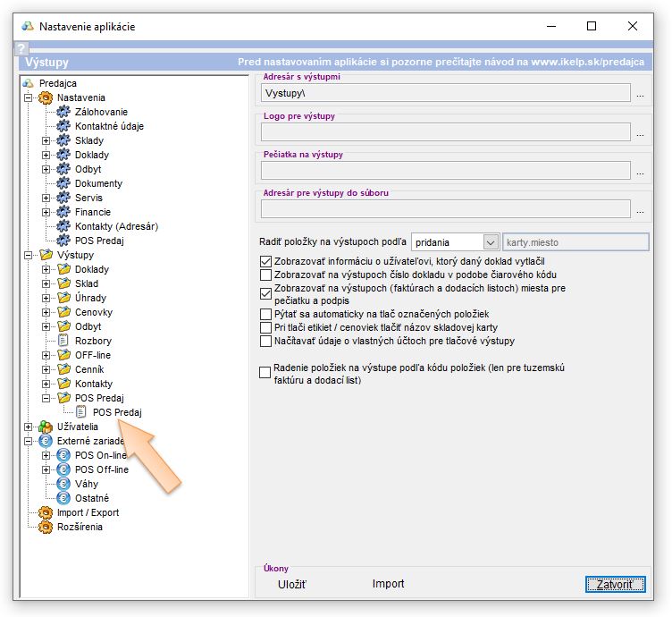Click the Rozšírenia gear icon
Viewport: 672px width, 617px height.
pos(45,527)
